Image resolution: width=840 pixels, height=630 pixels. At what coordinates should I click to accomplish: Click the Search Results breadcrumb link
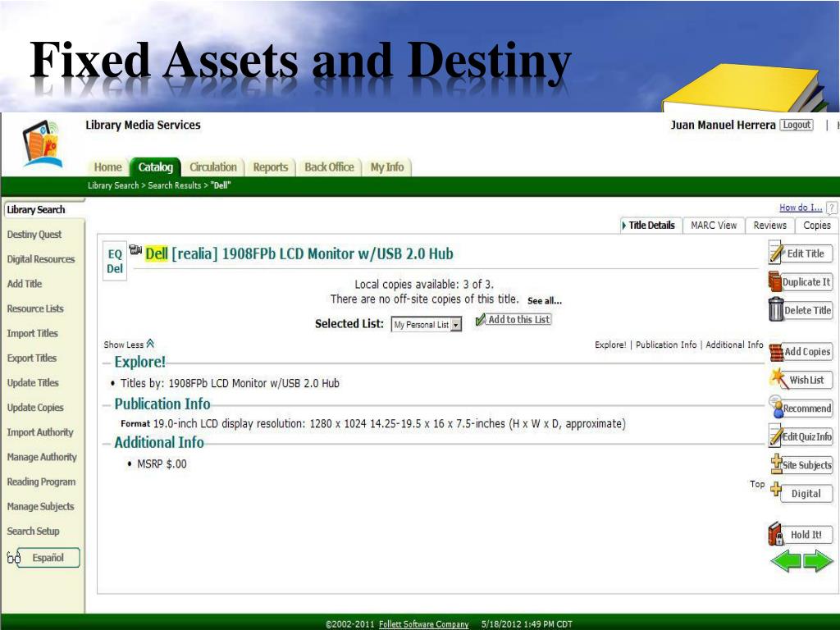(x=174, y=185)
